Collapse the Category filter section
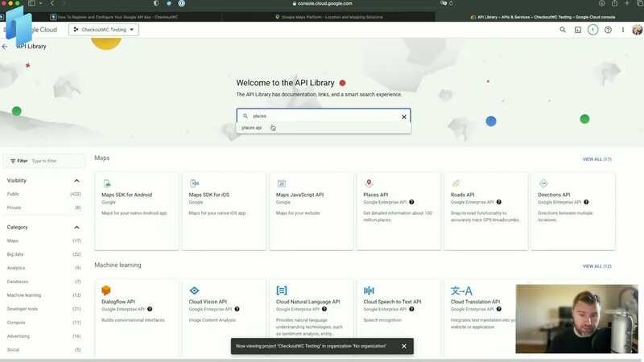 coord(76,227)
